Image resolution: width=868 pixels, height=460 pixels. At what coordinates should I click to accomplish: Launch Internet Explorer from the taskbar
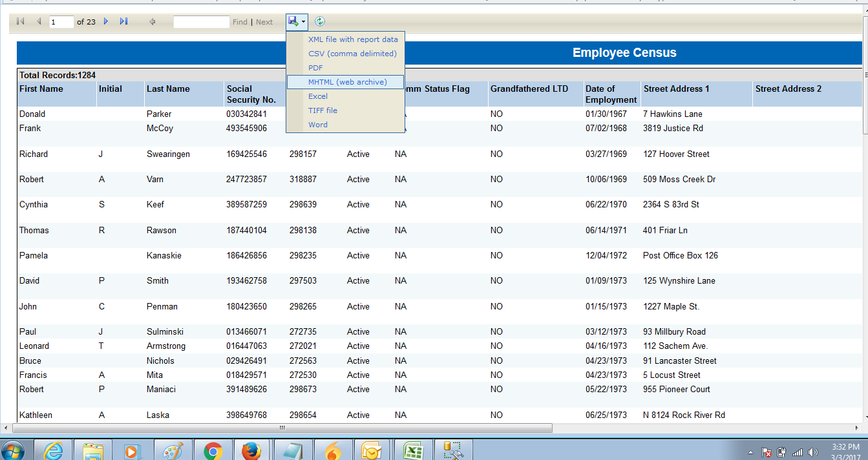click(x=53, y=450)
